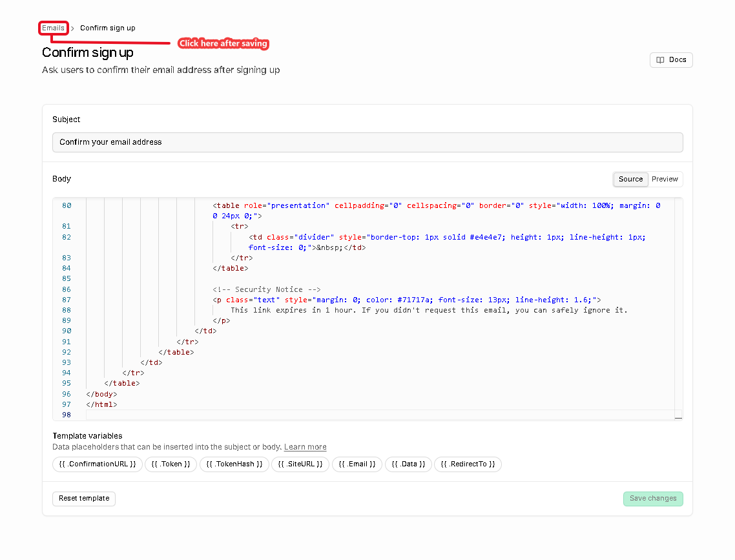Focus the Subject input field

click(x=367, y=143)
